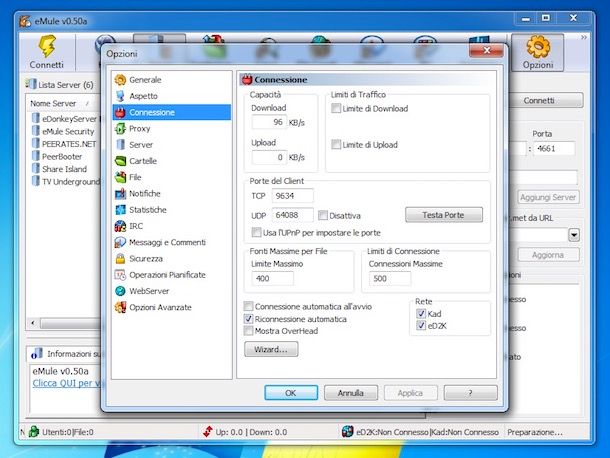Click the Download capacity field

click(x=269, y=122)
